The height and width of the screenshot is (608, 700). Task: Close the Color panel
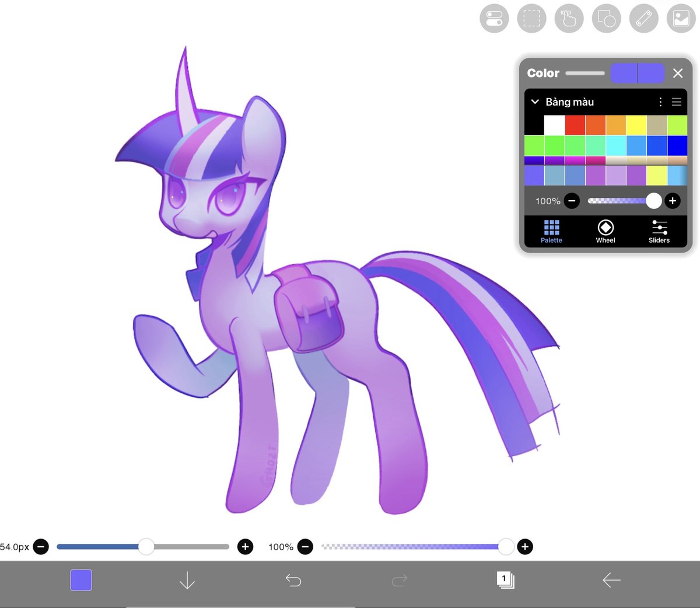tap(678, 73)
